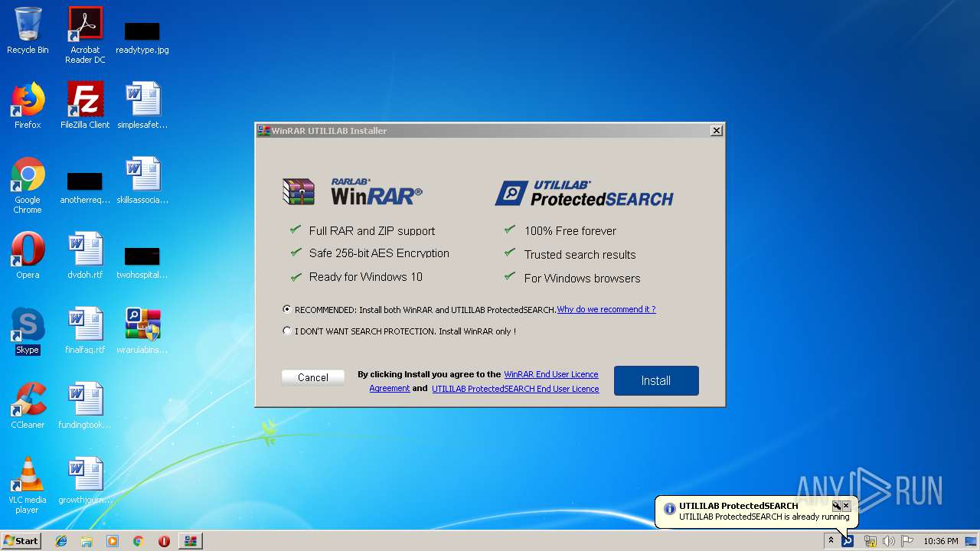Select finalfaq.rtf document icon
This screenshot has height=551, width=980.
click(x=85, y=331)
